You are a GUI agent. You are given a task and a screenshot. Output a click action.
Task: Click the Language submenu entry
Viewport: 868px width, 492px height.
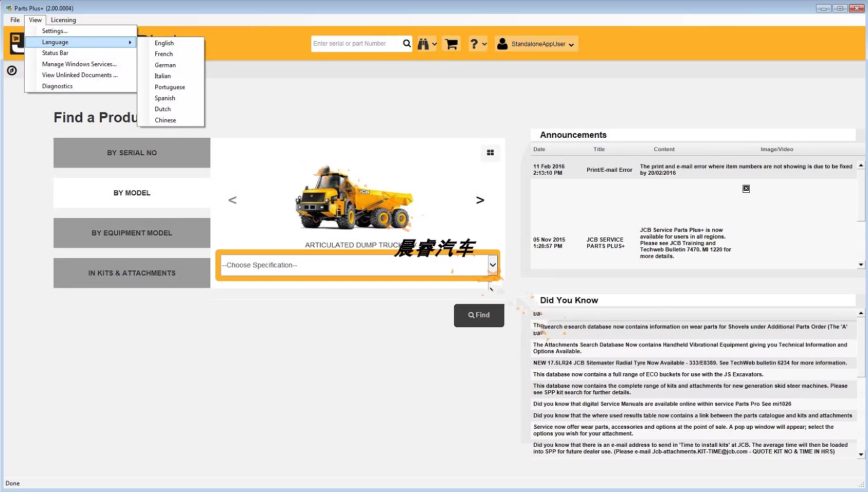coord(81,42)
